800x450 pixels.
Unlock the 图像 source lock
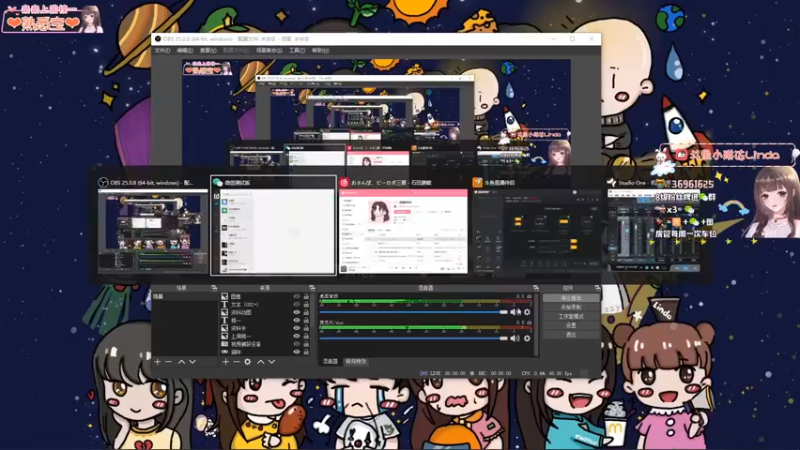pos(306,296)
